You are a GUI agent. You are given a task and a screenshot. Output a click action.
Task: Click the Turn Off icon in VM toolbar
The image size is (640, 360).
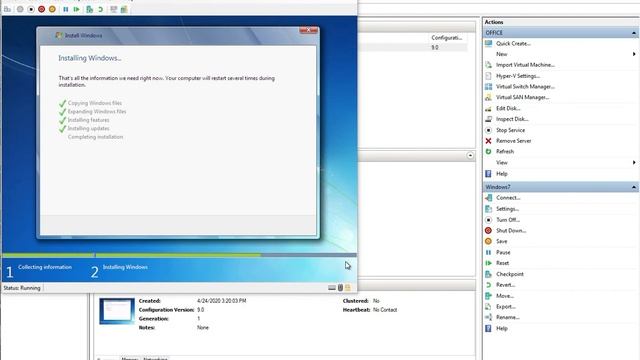coord(31,9)
